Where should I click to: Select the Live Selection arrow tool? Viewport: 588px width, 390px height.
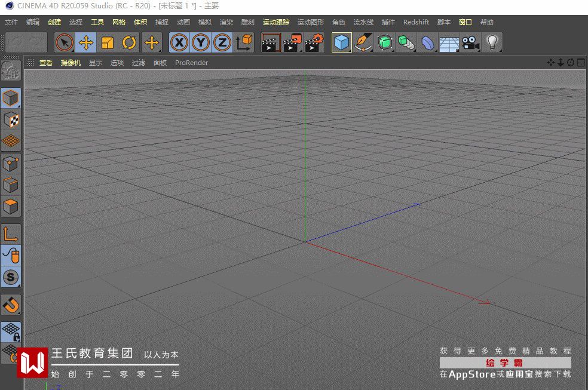[64, 42]
